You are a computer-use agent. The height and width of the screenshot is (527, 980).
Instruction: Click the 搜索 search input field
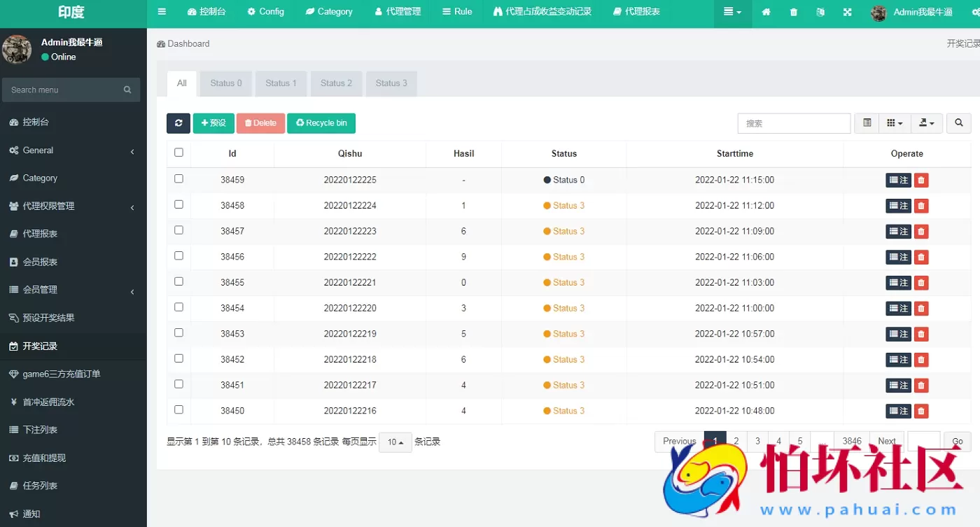(x=794, y=123)
